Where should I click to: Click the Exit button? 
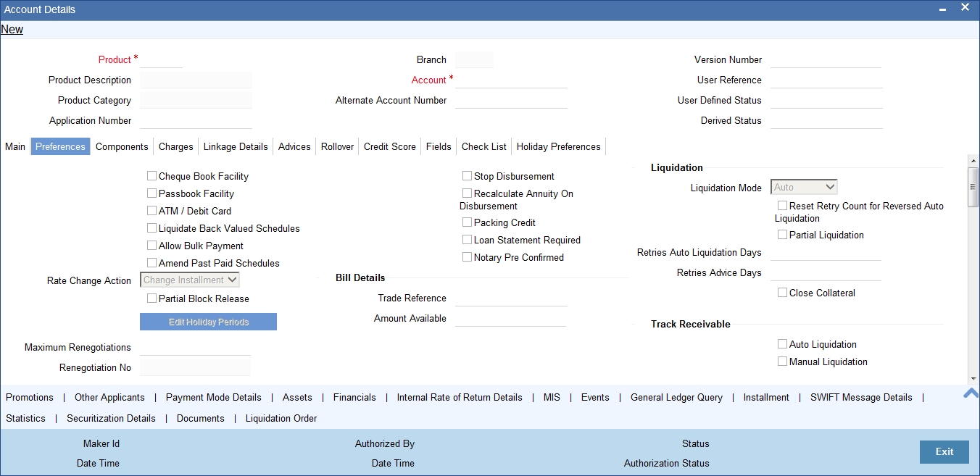coord(944,451)
